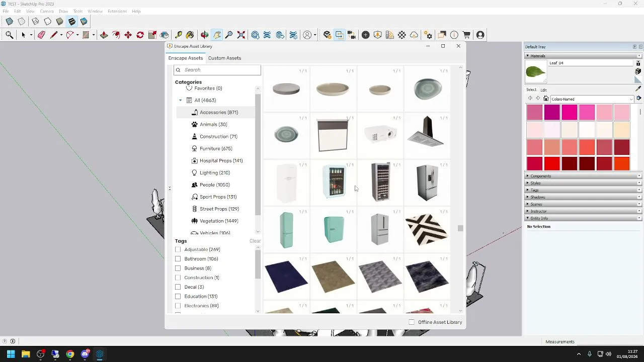Open the Draw menu
This screenshot has height=362, width=644.
click(63, 11)
